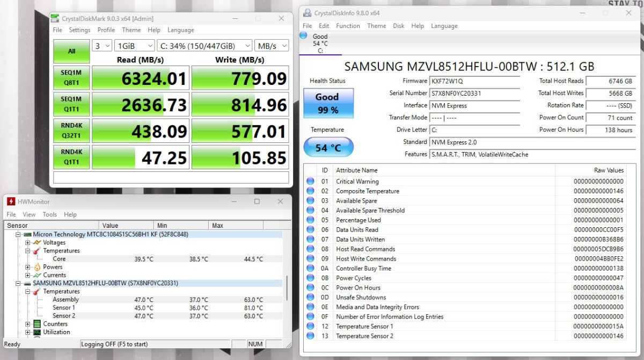Click the HWMonitor vertical scrollbar
The width and height of the screenshot is (644, 360).
286,287
